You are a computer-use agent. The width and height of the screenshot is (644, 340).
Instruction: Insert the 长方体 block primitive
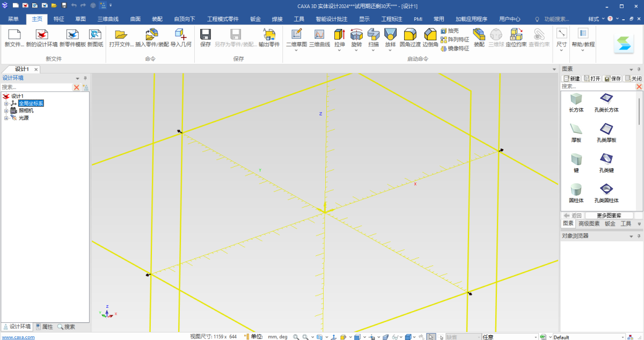click(577, 99)
